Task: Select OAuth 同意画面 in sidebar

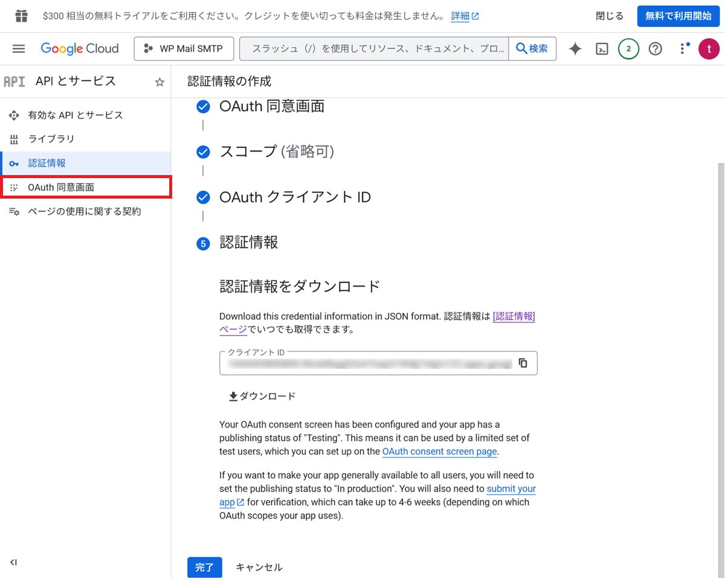Action: 61,187
